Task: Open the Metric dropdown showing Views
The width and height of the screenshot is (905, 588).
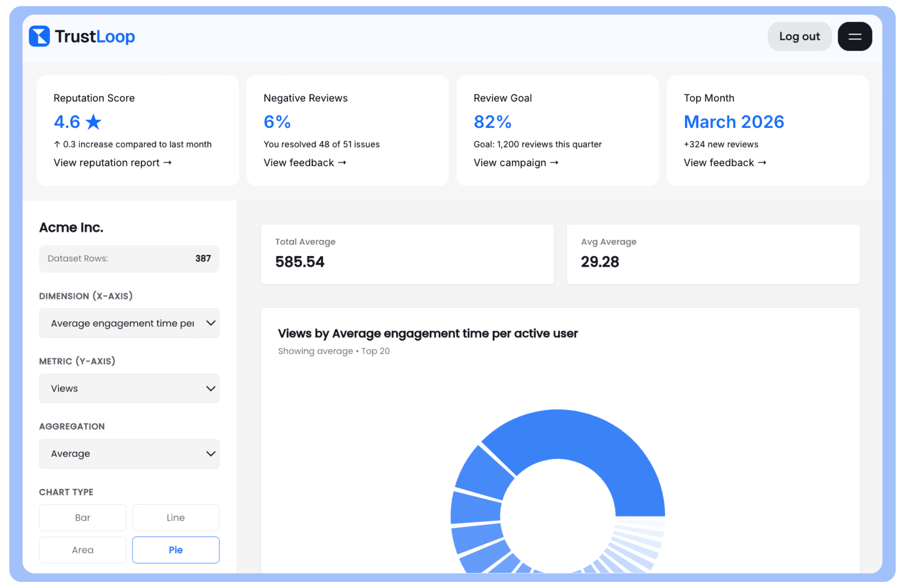Action: pyautogui.click(x=129, y=388)
